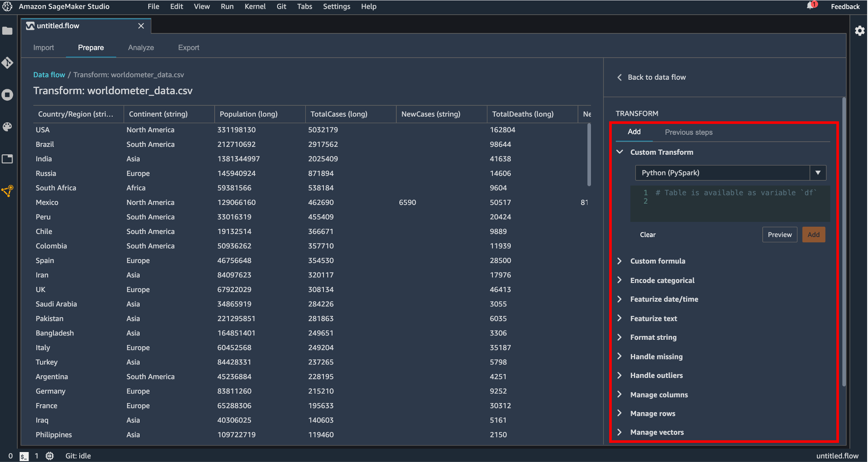
Task: Click the terminal count status bar icon
Action: pyautogui.click(x=24, y=456)
